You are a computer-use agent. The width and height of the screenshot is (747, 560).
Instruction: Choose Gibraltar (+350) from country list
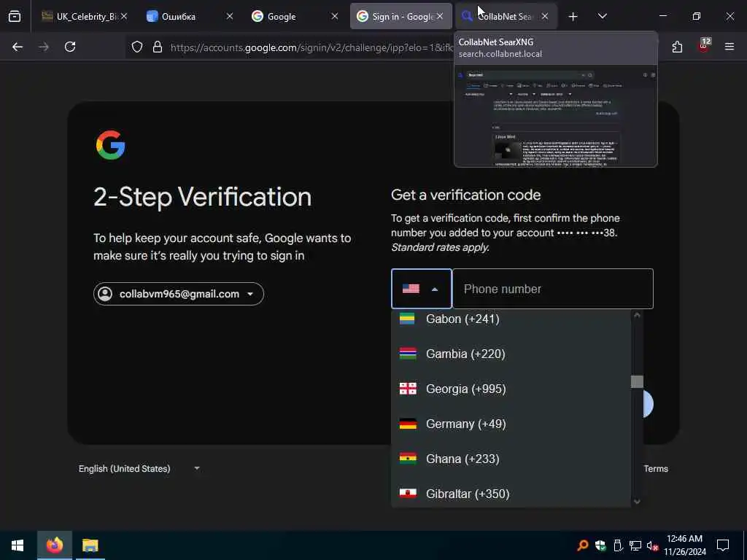point(511,494)
